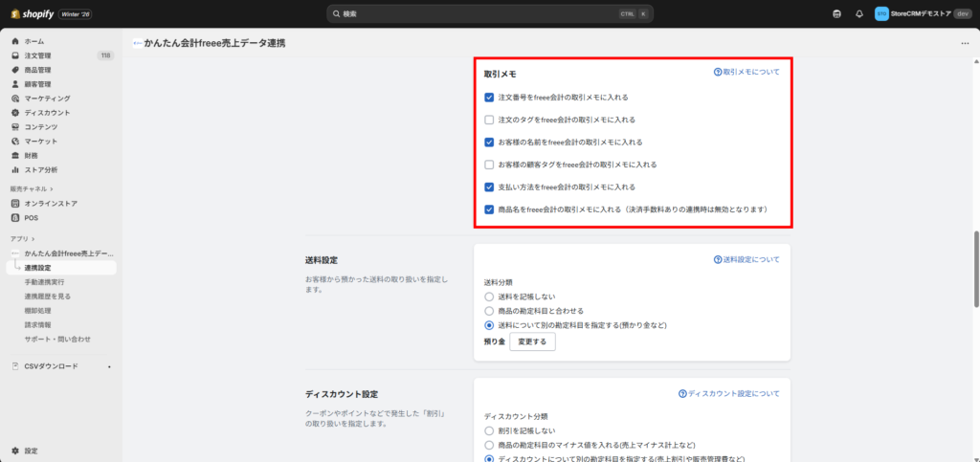Uncheck 商品名をfreee会計の取引メモに入れる

point(489,209)
